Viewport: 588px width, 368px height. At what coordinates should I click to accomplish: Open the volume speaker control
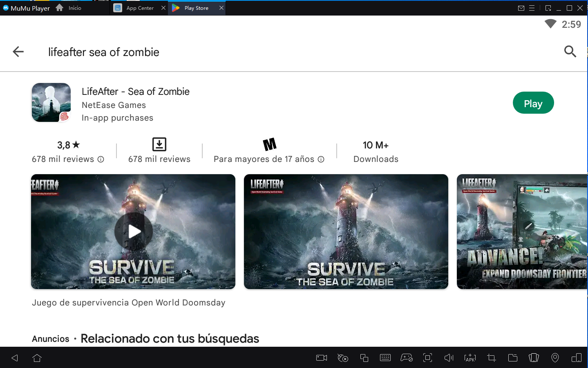point(449,358)
